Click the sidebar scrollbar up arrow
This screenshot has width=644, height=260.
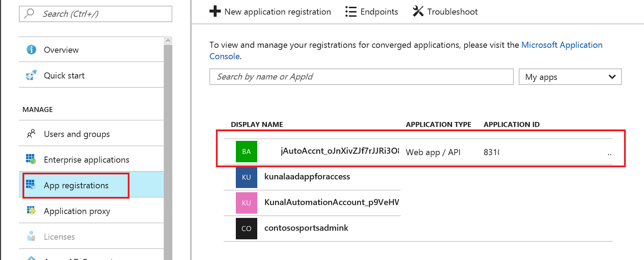168,41
